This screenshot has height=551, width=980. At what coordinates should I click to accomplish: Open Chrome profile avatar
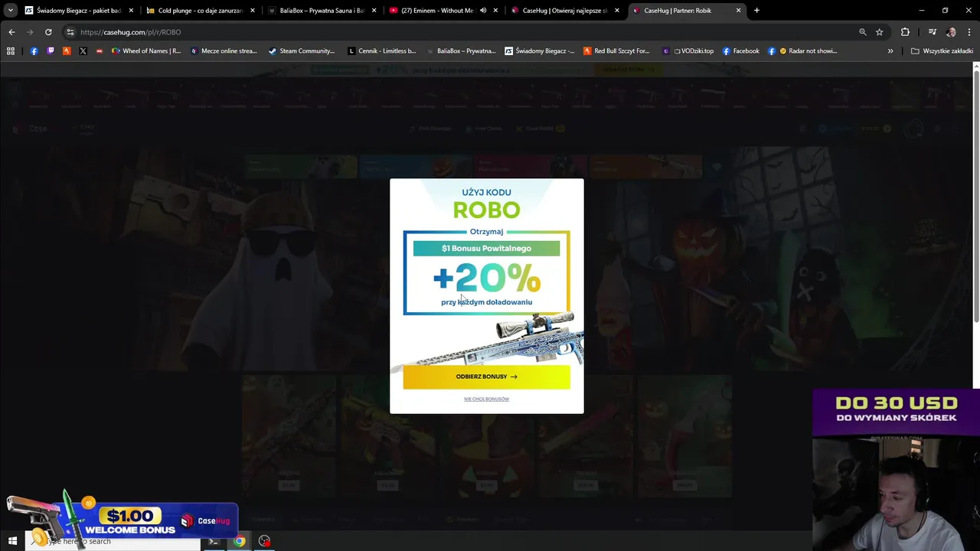(951, 32)
